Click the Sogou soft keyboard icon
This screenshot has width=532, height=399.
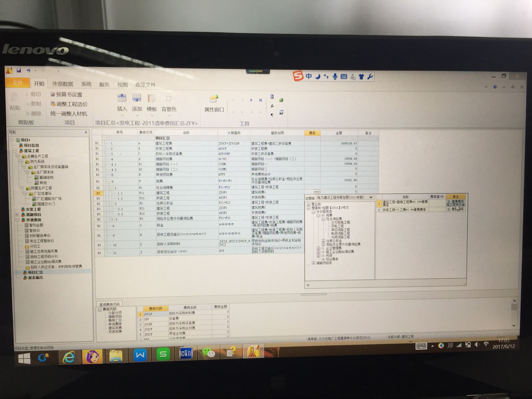point(344,76)
